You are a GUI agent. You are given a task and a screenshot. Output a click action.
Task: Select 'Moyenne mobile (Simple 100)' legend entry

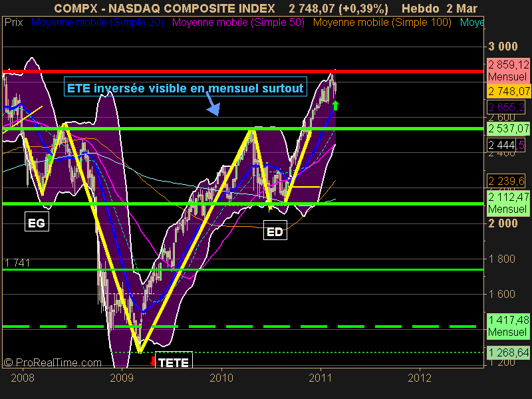click(x=382, y=23)
